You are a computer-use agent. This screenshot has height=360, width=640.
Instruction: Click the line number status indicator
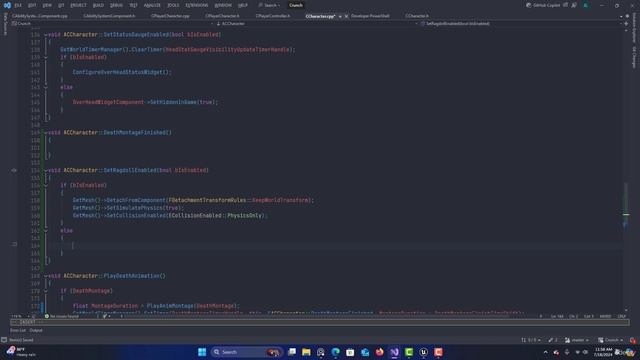tap(557, 316)
